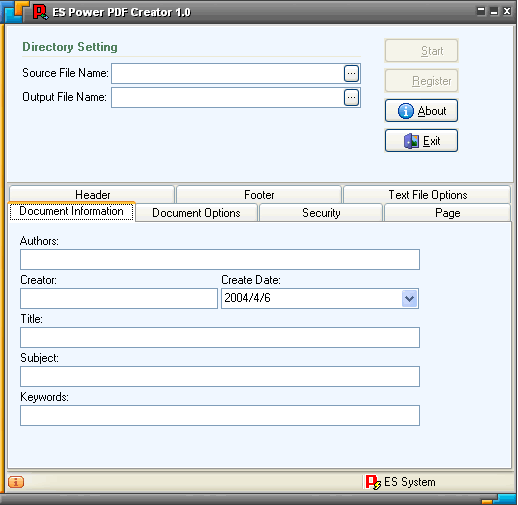518x505 pixels.
Task: Click the ES Power PDF Creator title bar icon
Action: [40, 12]
